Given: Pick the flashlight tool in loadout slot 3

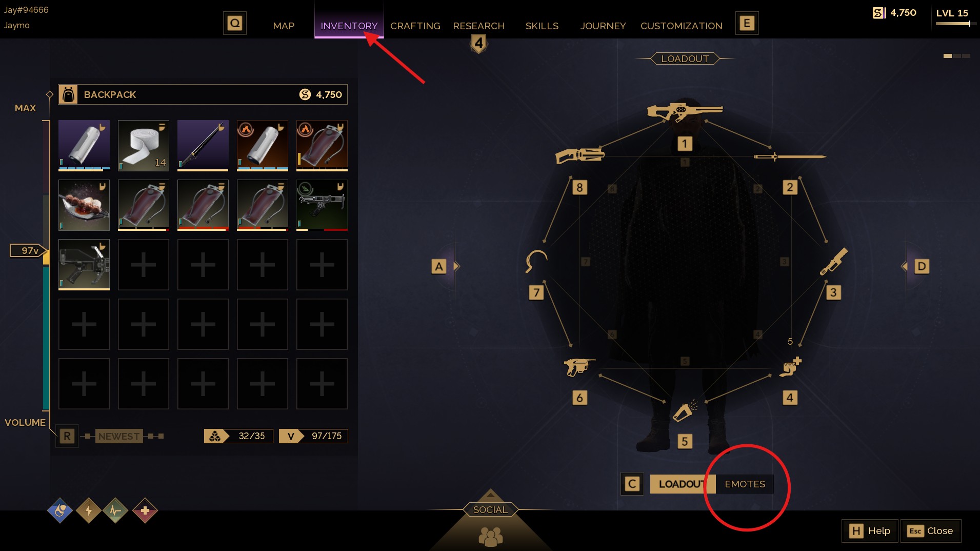Looking at the screenshot, I should [x=834, y=262].
